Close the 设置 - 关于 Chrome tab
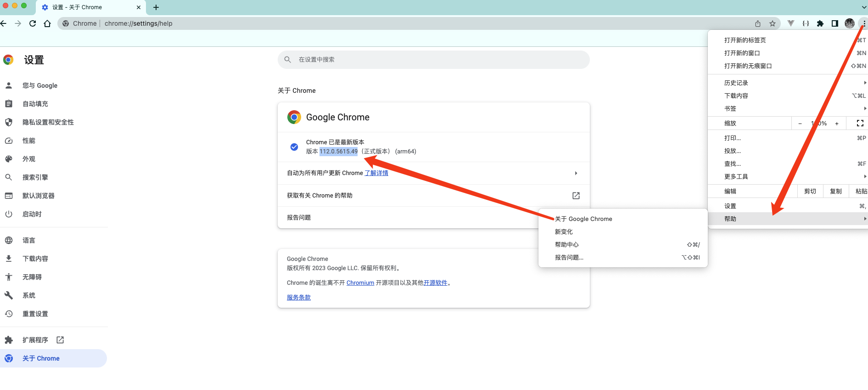The image size is (868, 390). (139, 7)
